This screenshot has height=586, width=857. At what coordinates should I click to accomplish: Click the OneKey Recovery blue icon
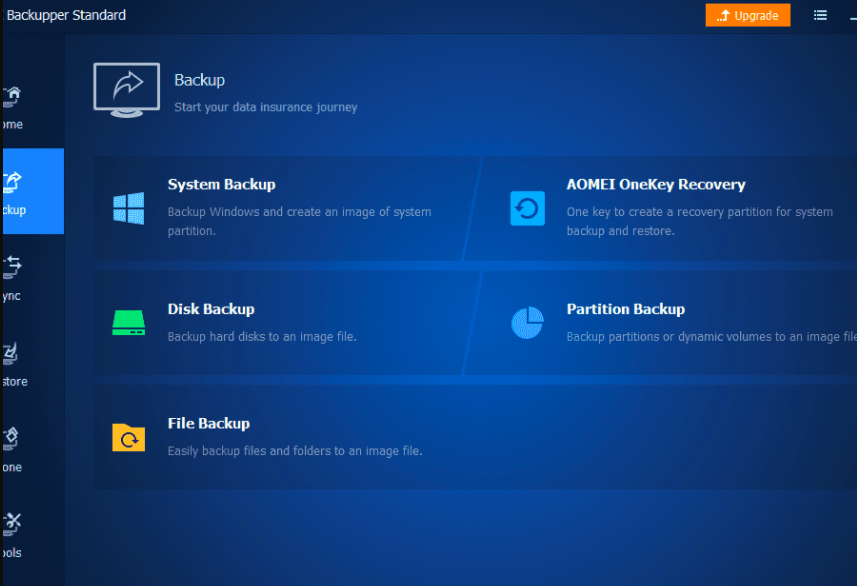[x=527, y=208]
